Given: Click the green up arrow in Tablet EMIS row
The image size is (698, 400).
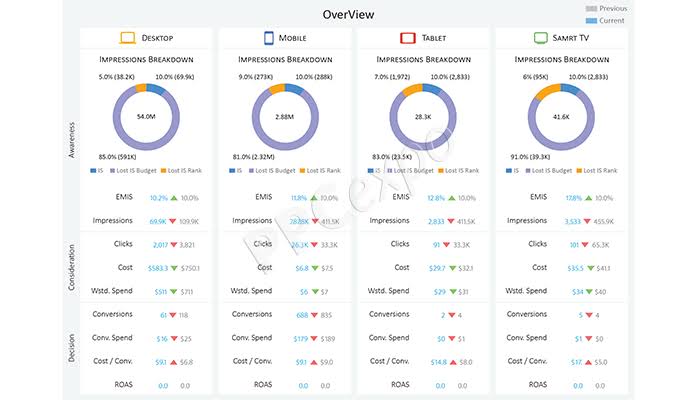Looking at the screenshot, I should click(452, 198).
